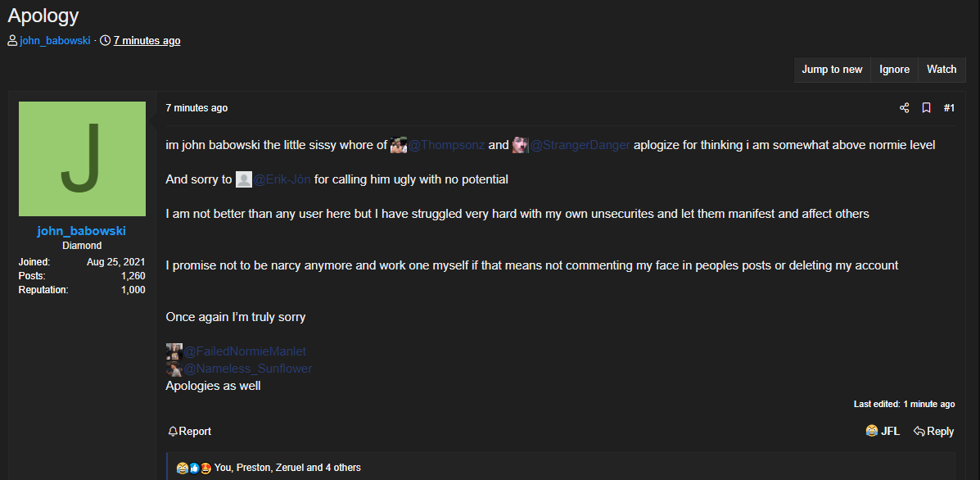Show who reacted via '4 others' link
980x480 pixels.
click(x=343, y=468)
